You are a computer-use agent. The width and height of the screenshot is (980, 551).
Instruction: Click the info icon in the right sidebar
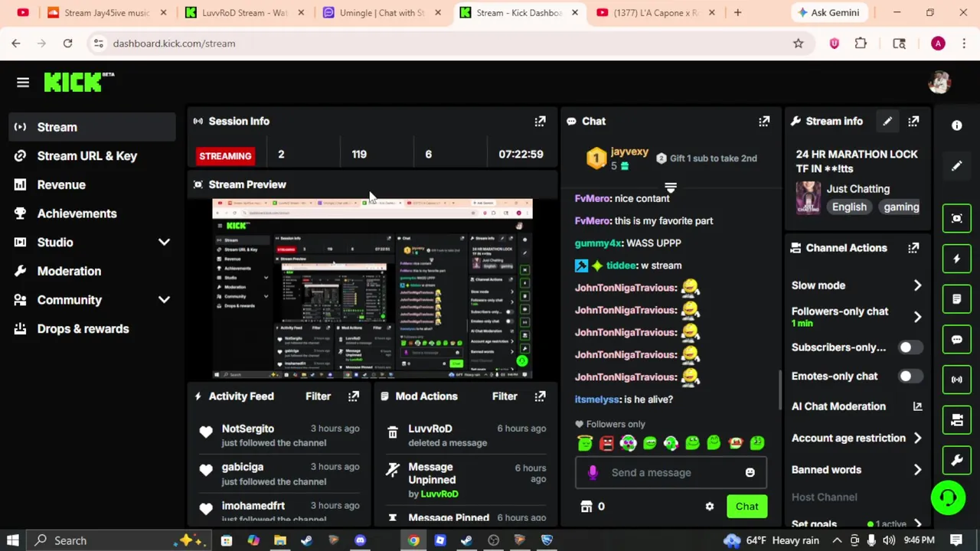pyautogui.click(x=957, y=126)
